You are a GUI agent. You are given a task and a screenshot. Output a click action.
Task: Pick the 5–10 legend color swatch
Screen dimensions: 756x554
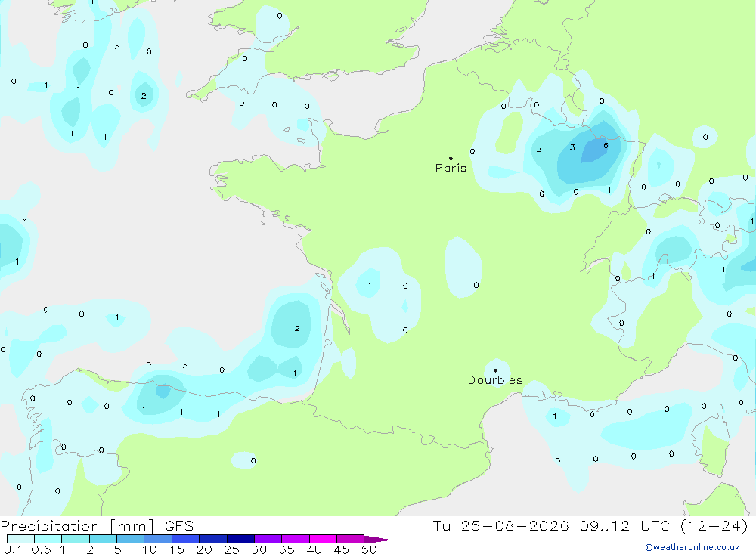(x=131, y=539)
